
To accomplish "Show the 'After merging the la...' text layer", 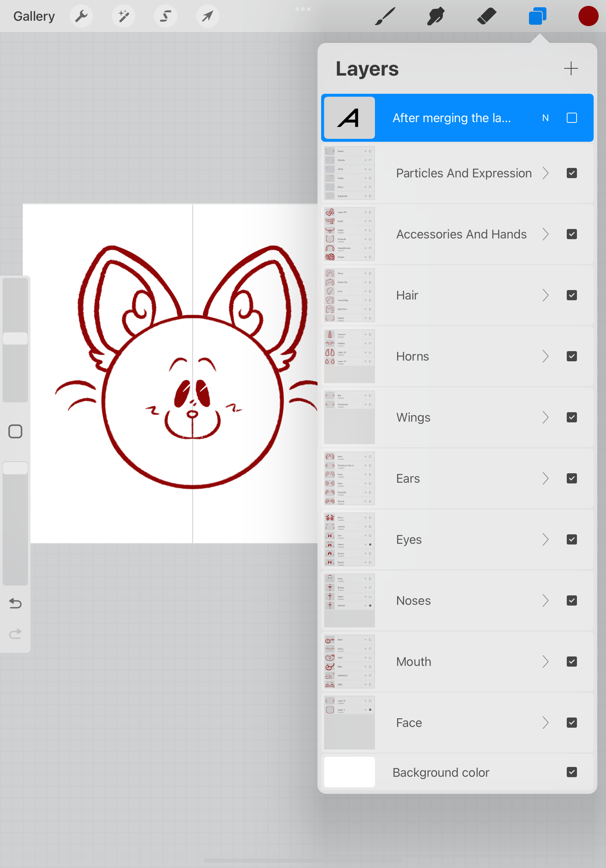I will pyautogui.click(x=571, y=118).
